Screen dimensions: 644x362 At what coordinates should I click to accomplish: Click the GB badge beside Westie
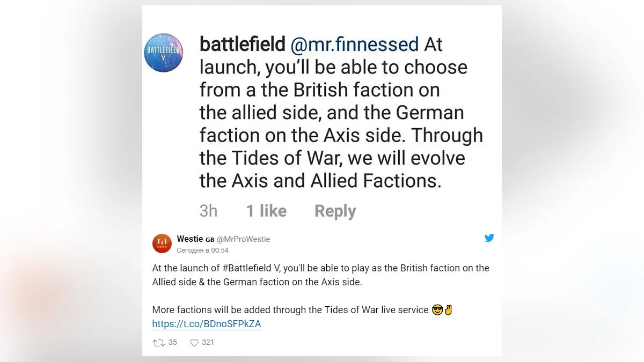point(210,240)
